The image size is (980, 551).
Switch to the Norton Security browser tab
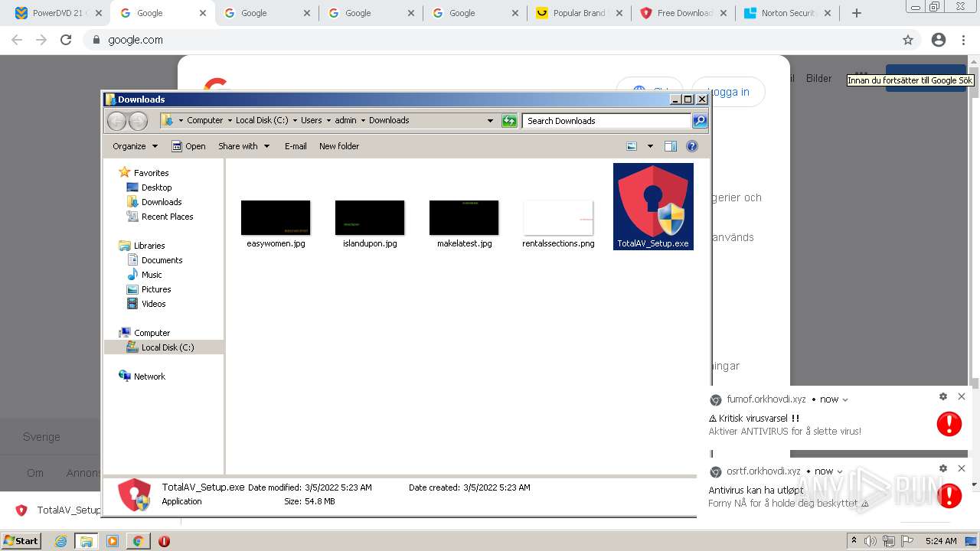click(788, 13)
